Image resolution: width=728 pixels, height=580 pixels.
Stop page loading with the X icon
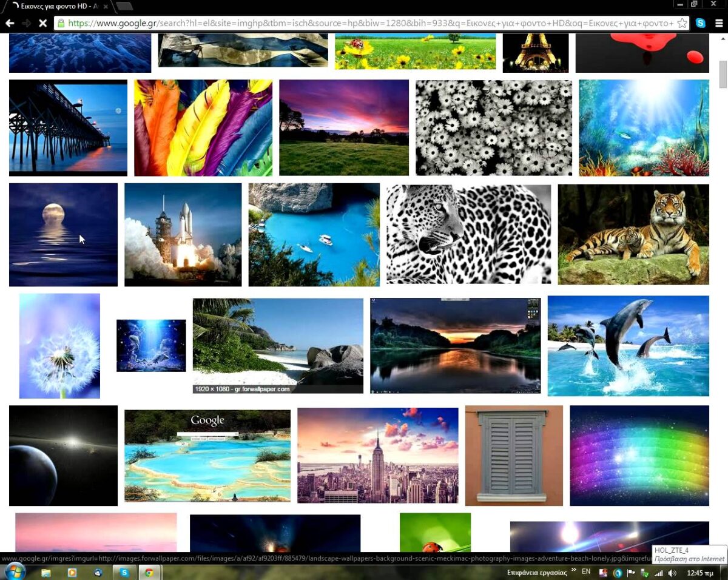42,23
